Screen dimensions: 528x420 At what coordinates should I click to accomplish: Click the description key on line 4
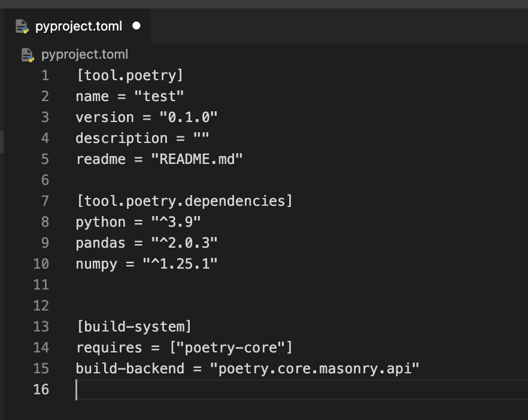pyautogui.click(x=122, y=138)
